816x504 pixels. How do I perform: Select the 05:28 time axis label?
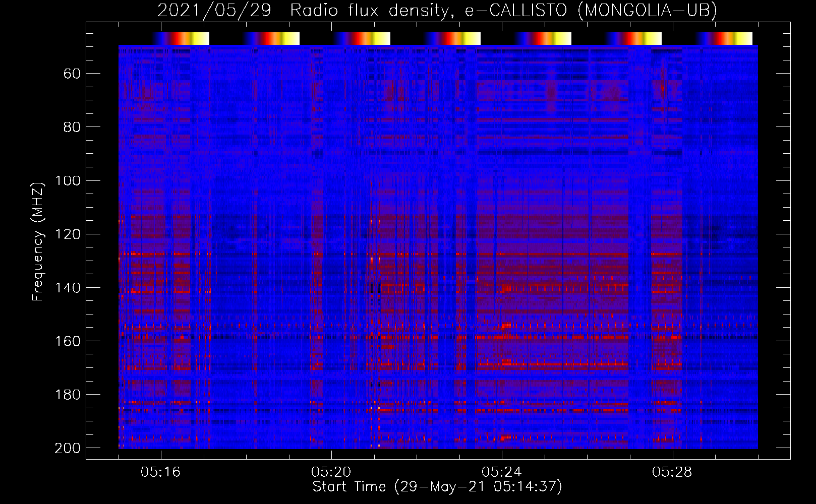pos(672,472)
